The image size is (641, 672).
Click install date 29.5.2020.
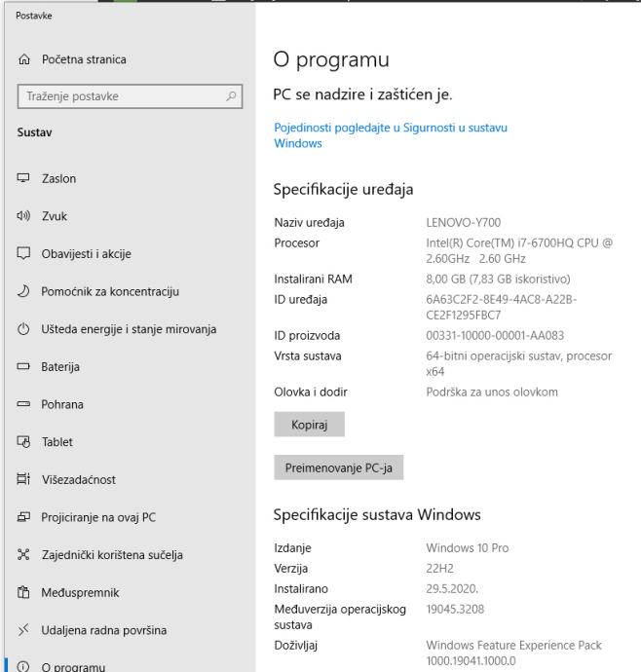tap(452, 589)
